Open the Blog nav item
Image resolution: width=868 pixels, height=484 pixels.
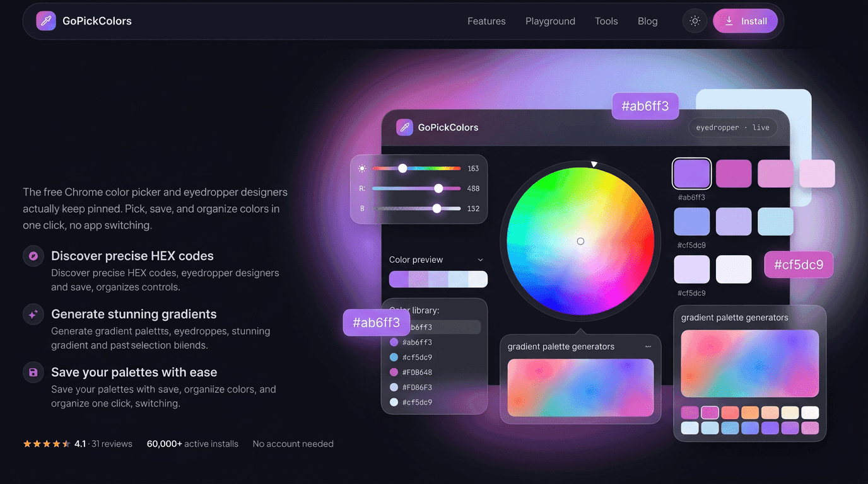pyautogui.click(x=647, y=21)
